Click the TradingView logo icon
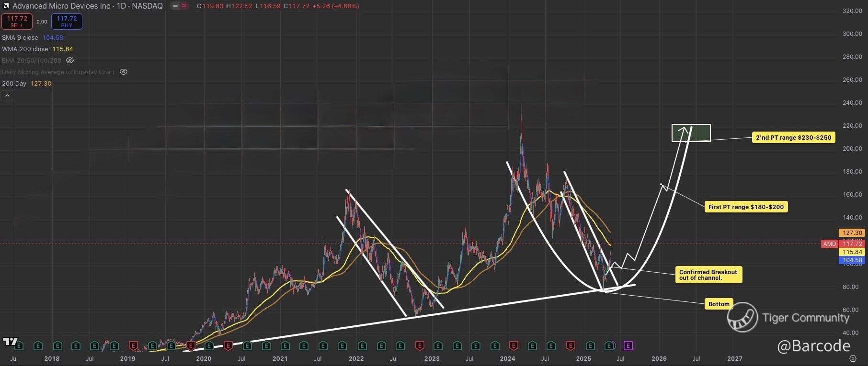 point(10,342)
